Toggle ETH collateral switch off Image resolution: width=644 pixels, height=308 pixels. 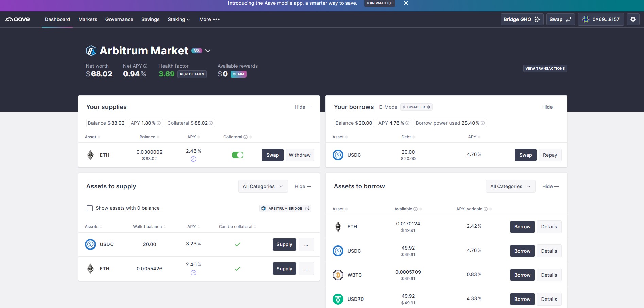click(x=237, y=155)
